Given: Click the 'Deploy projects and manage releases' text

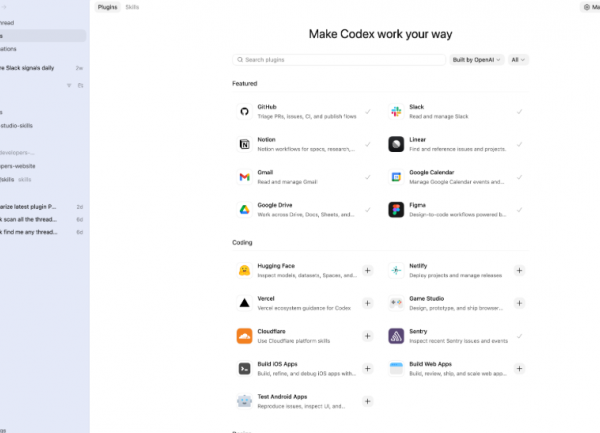Looking at the screenshot, I should (x=455, y=275).
